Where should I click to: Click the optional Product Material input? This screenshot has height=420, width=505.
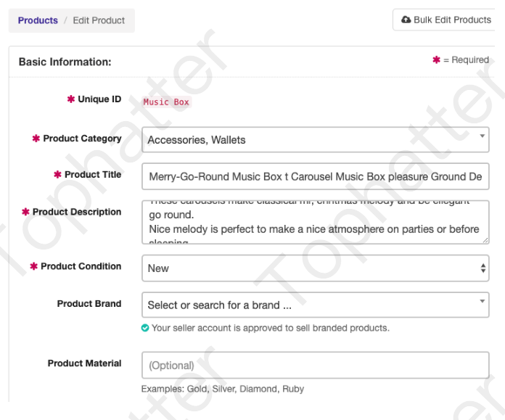(315, 366)
